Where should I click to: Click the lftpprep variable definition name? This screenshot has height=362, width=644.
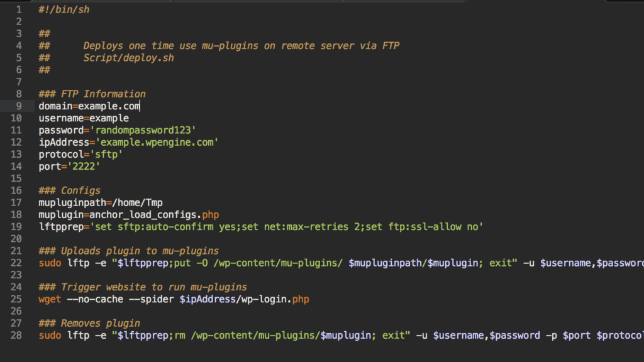(x=61, y=227)
